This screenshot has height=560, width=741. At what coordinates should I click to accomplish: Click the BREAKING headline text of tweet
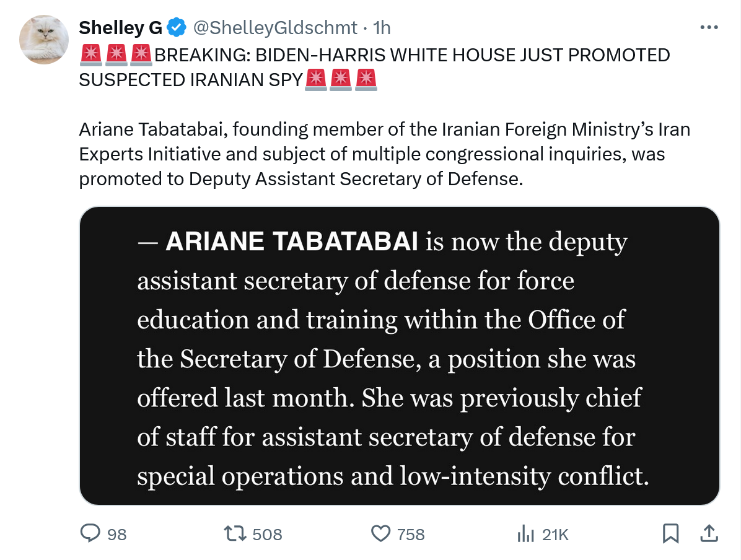pyautogui.click(x=411, y=55)
